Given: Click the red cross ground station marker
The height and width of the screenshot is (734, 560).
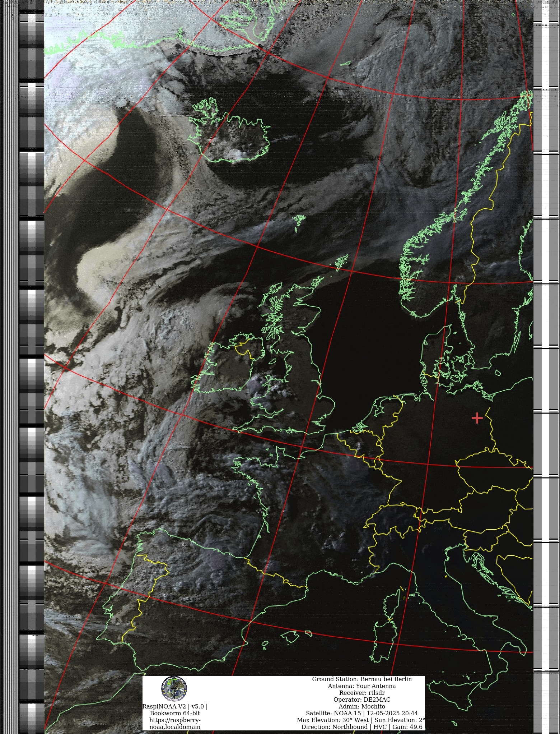Looking at the screenshot, I should tap(477, 418).
